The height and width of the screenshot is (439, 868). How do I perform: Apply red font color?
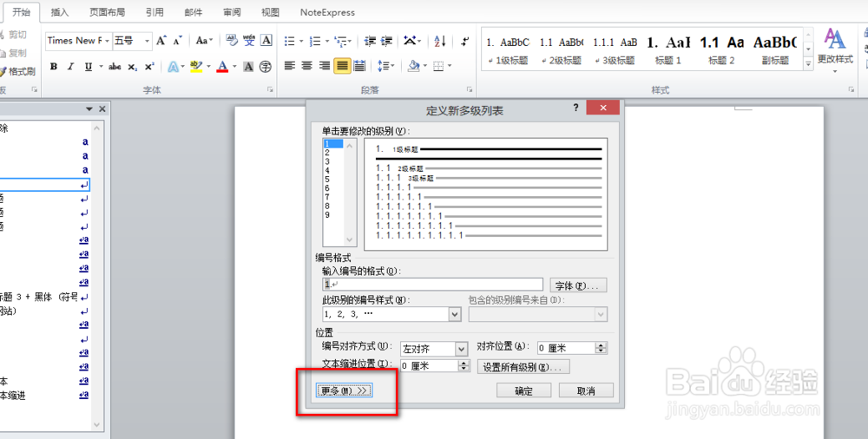(x=222, y=67)
